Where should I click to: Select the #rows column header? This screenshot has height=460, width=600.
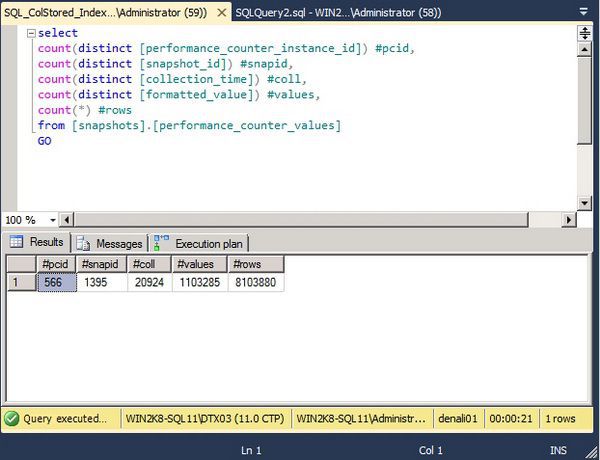pos(256,264)
